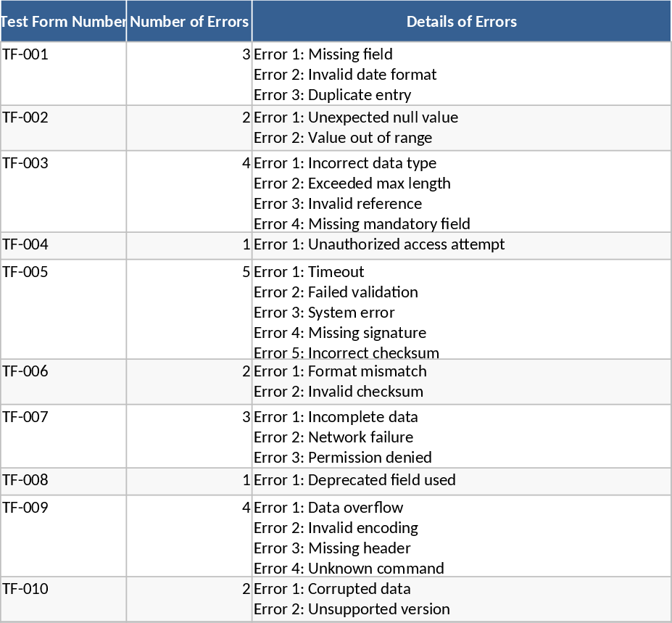The width and height of the screenshot is (672, 623).
Task: Select the TF-001 form number cell
Action: coord(63,73)
